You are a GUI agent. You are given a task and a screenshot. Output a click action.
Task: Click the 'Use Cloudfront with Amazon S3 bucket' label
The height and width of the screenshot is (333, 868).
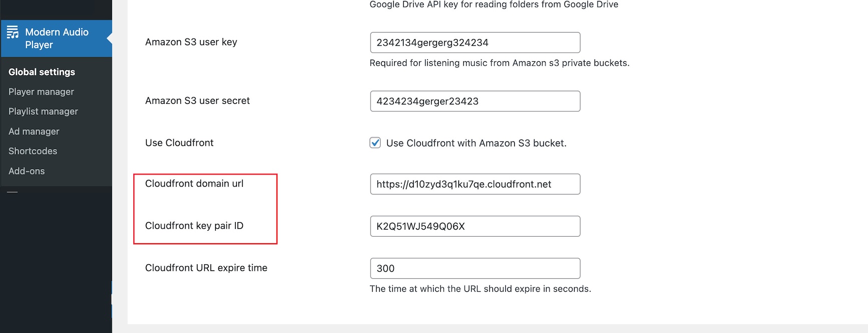tap(476, 143)
